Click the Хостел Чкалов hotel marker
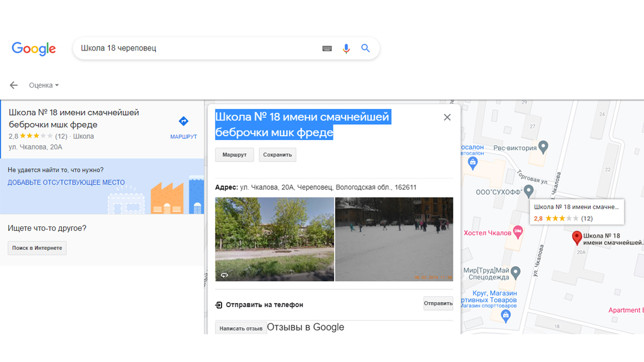Image resolution: width=644 pixels, height=362 pixels. tap(518, 232)
